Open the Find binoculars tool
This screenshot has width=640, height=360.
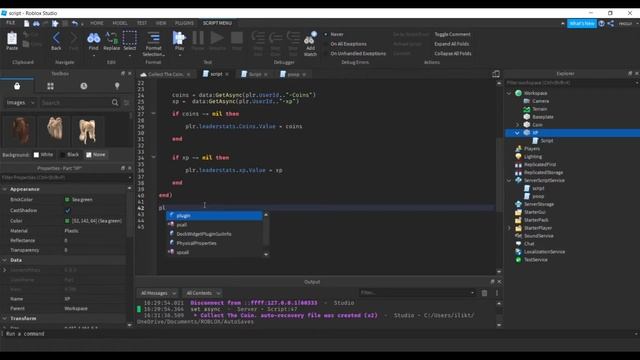click(93, 38)
